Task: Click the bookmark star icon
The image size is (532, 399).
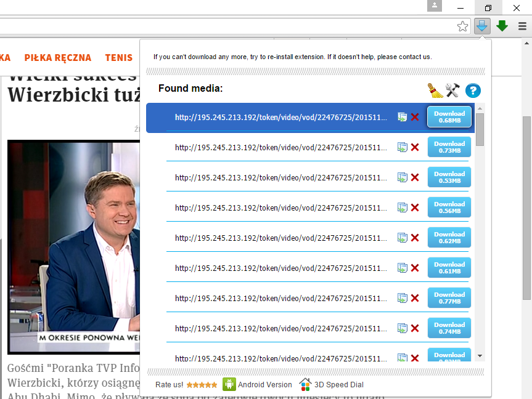Action: tap(462, 26)
